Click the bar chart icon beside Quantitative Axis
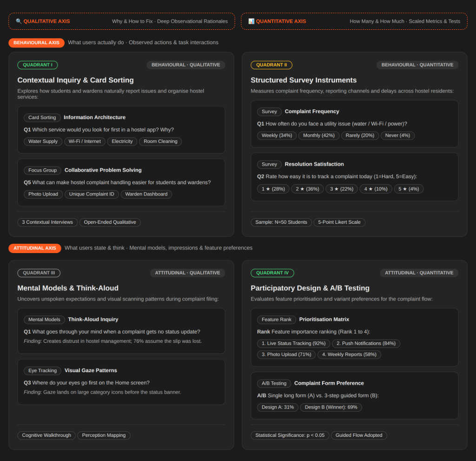The width and height of the screenshot is (476, 461). pyautogui.click(x=251, y=21)
